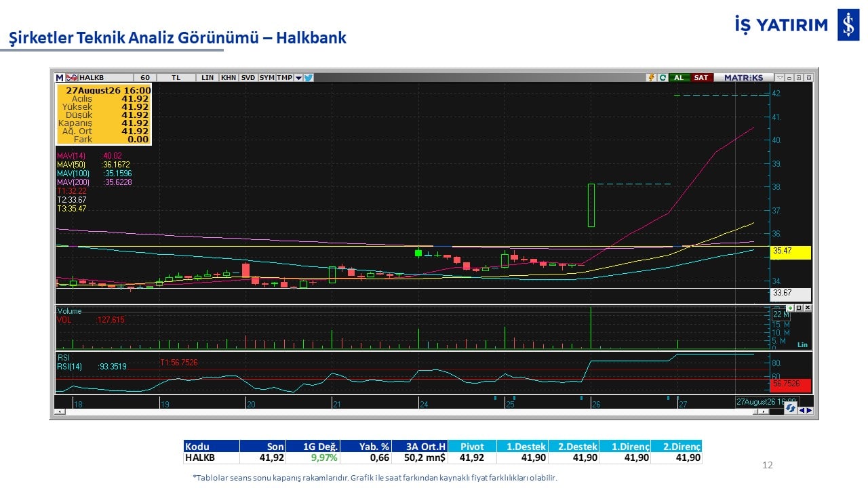Click the large green candle on day 26

point(591,205)
